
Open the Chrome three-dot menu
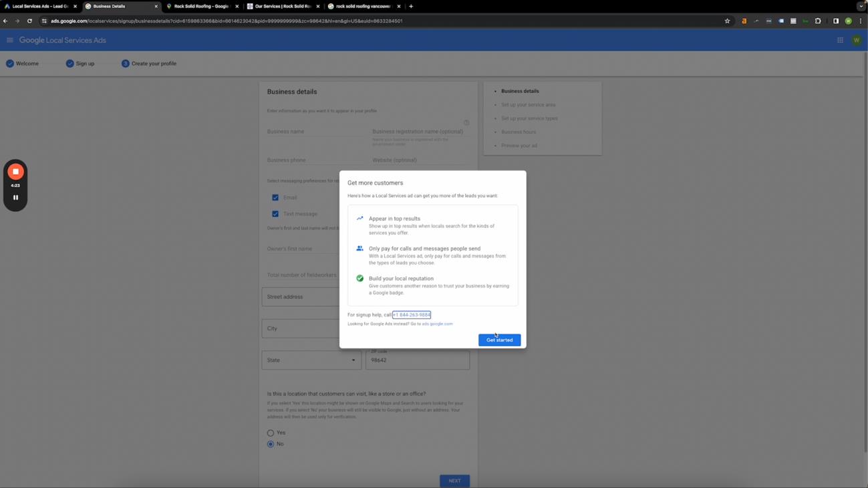point(861,21)
